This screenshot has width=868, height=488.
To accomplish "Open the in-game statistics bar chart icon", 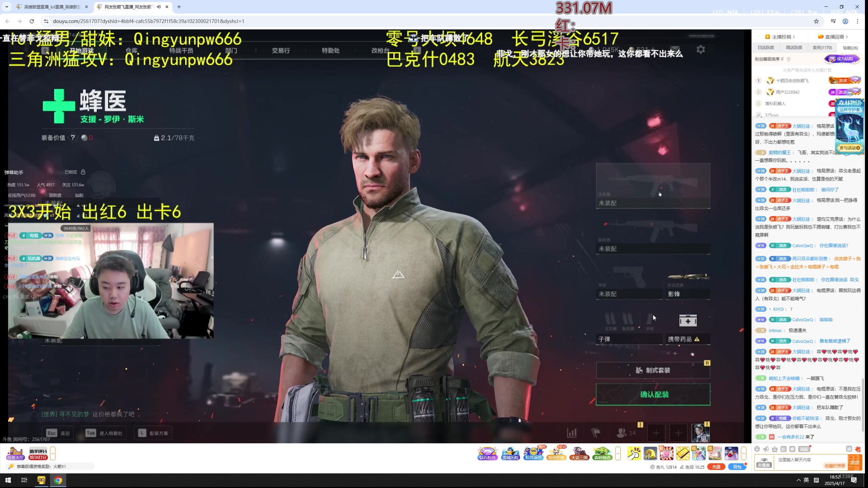I will (x=572, y=433).
